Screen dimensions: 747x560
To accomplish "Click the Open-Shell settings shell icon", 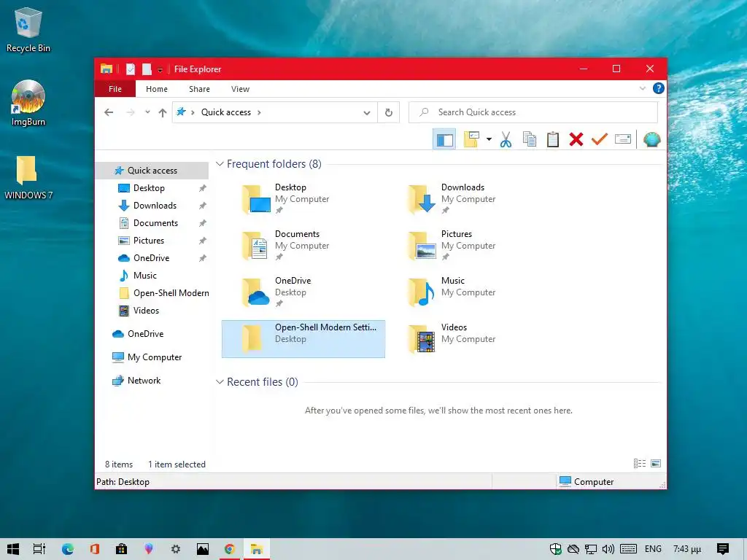I will 651,139.
